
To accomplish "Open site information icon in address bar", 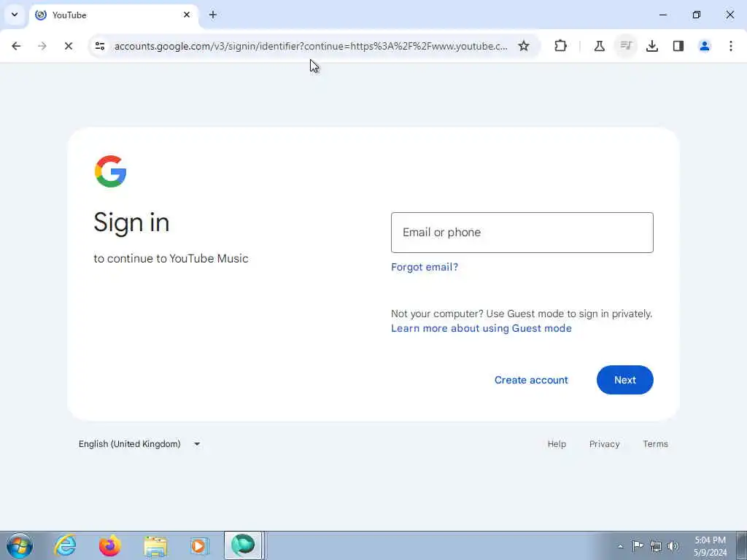I will pos(100,46).
